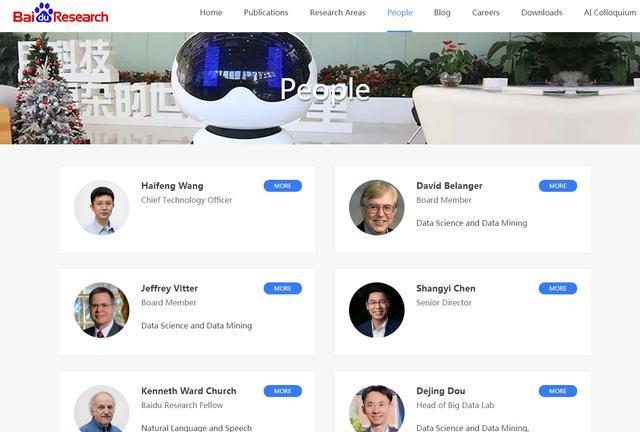Click the MORE button for Jeffrey Vitter
640x432 pixels.
(282, 288)
